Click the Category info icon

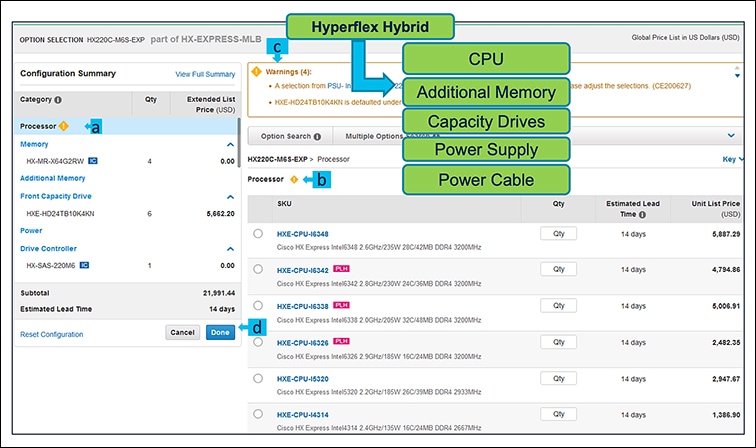click(58, 100)
